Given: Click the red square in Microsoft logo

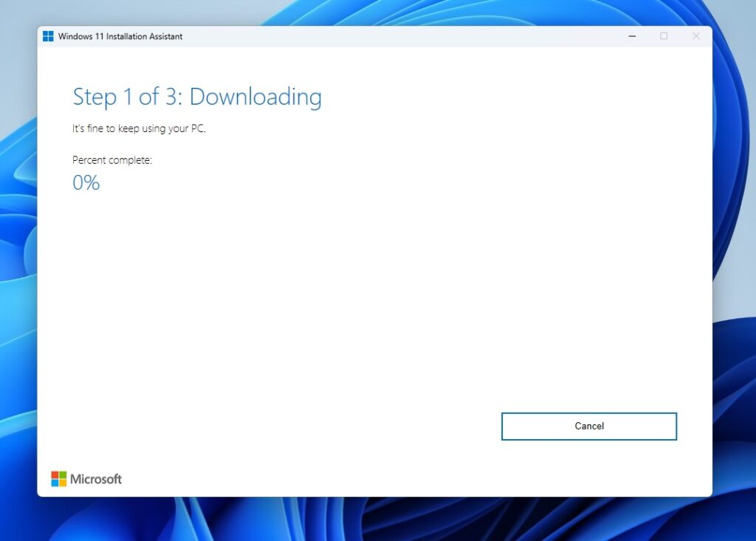Looking at the screenshot, I should pos(55,475).
